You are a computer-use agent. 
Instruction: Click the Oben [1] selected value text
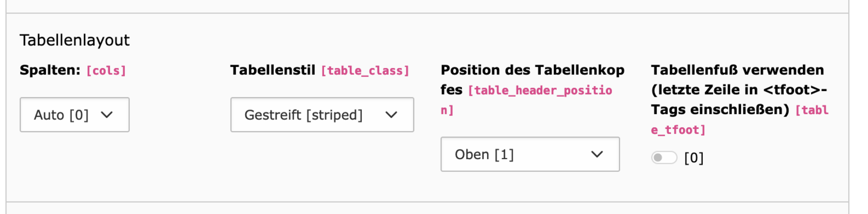pos(485,155)
